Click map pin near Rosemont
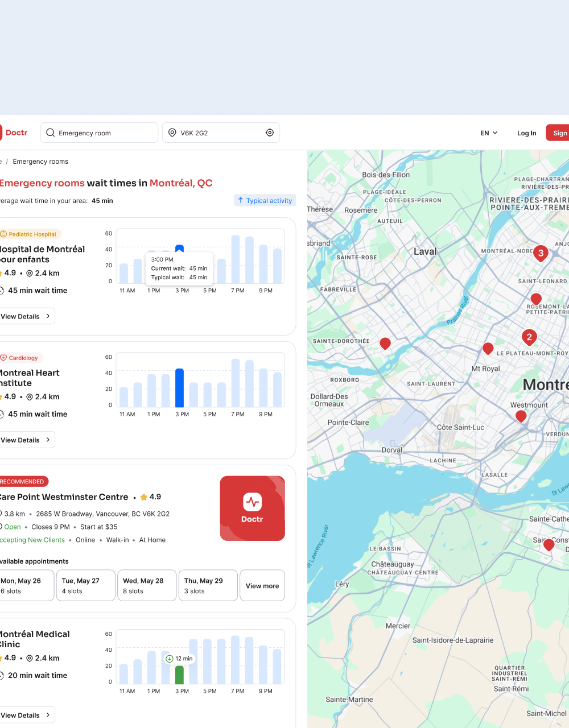Image resolution: width=569 pixels, height=728 pixels. pos(536,299)
